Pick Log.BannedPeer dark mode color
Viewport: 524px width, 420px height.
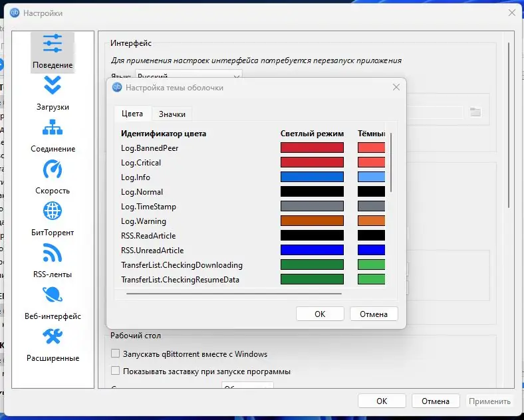pyautogui.click(x=371, y=148)
